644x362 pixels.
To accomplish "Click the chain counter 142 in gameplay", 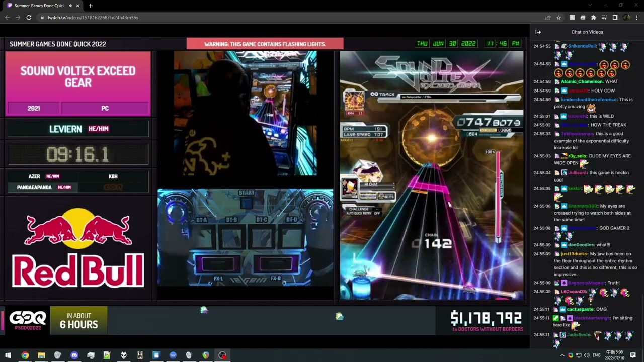I will tap(431, 244).
